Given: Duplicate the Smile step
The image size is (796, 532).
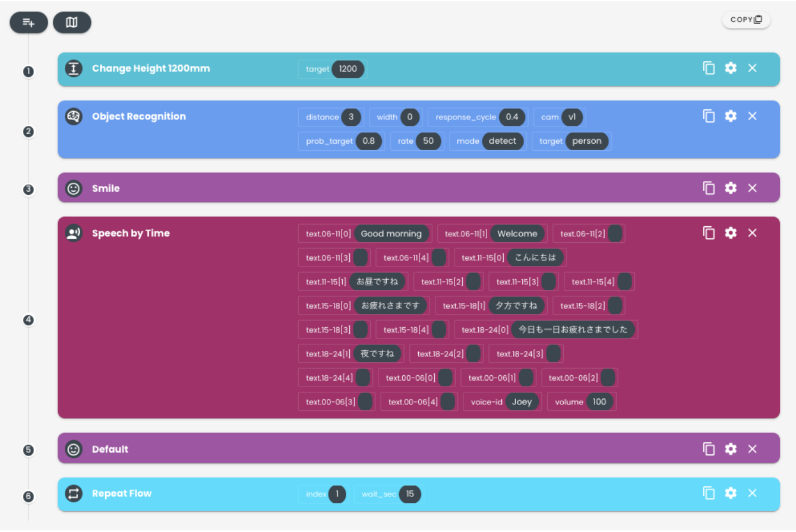Looking at the screenshot, I should point(709,188).
